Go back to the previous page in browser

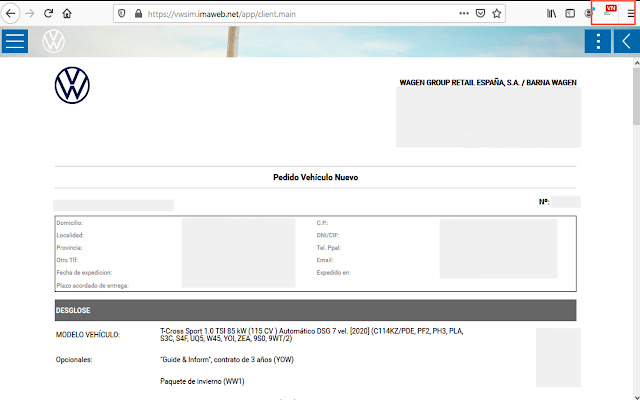10,13
